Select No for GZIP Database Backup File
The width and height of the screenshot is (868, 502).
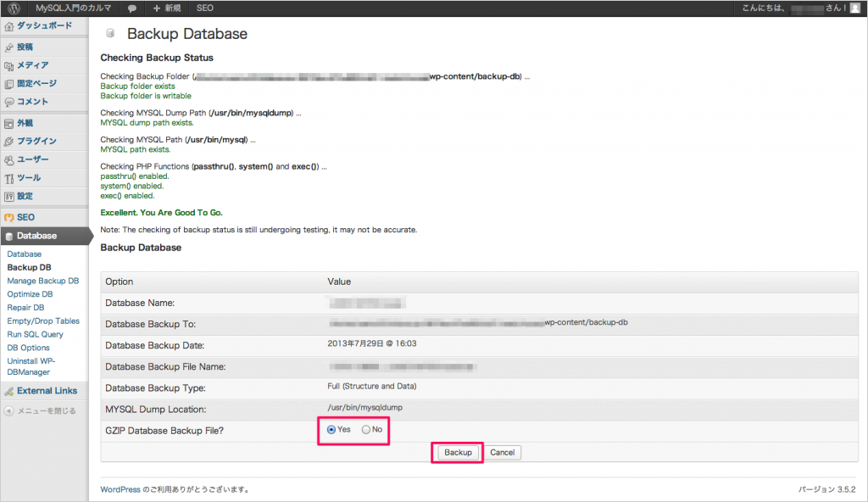pyautogui.click(x=366, y=429)
